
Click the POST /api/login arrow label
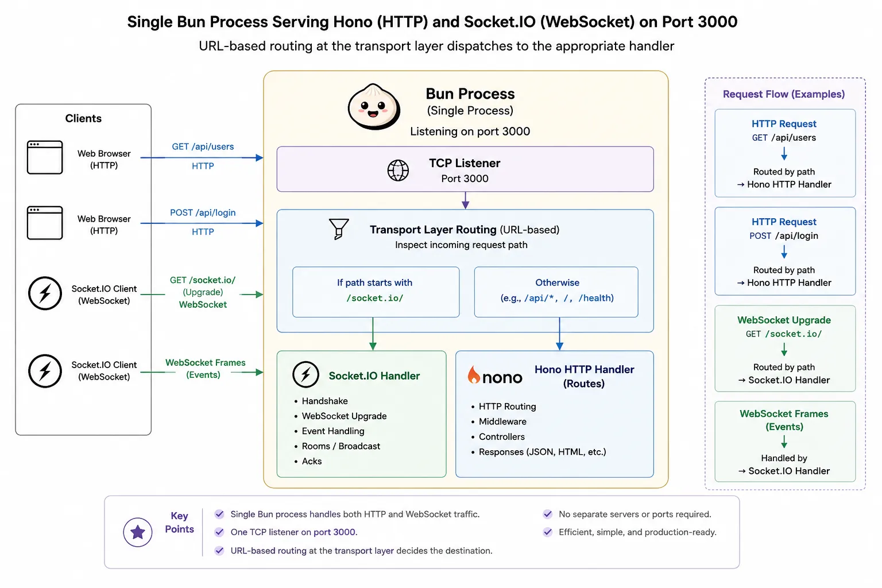pos(203,212)
